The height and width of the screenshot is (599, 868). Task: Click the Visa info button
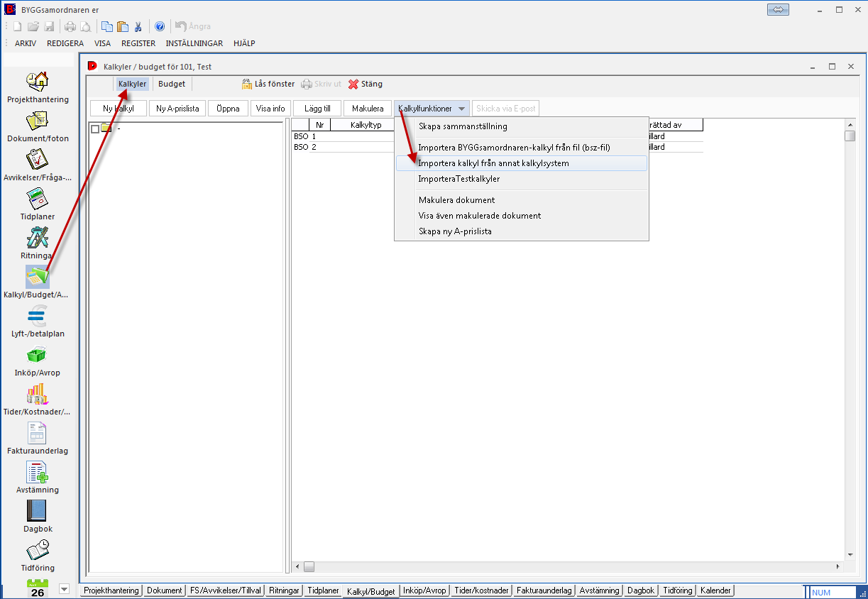pyautogui.click(x=270, y=109)
